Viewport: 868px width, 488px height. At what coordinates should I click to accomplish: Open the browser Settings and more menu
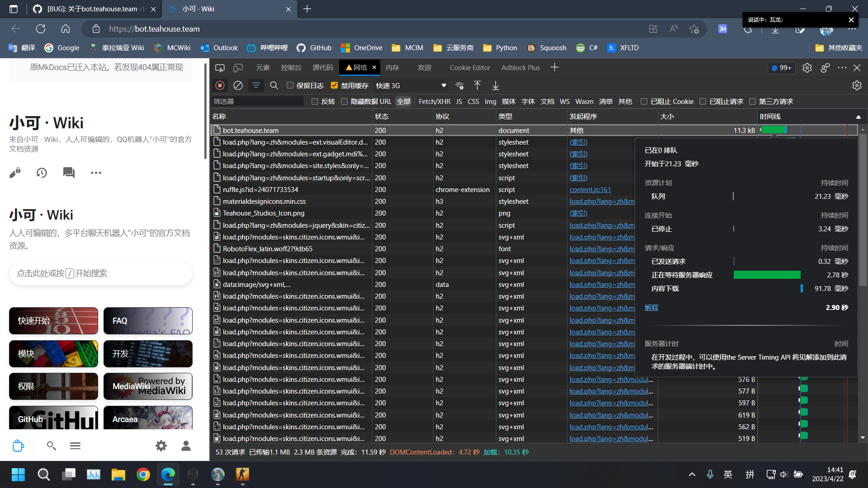tap(854, 28)
